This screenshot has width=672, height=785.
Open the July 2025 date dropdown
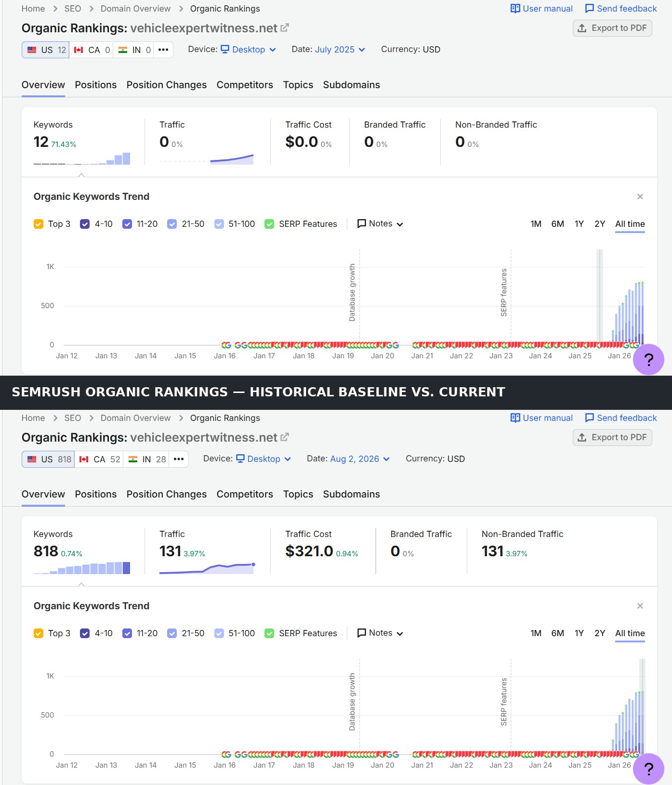click(340, 49)
